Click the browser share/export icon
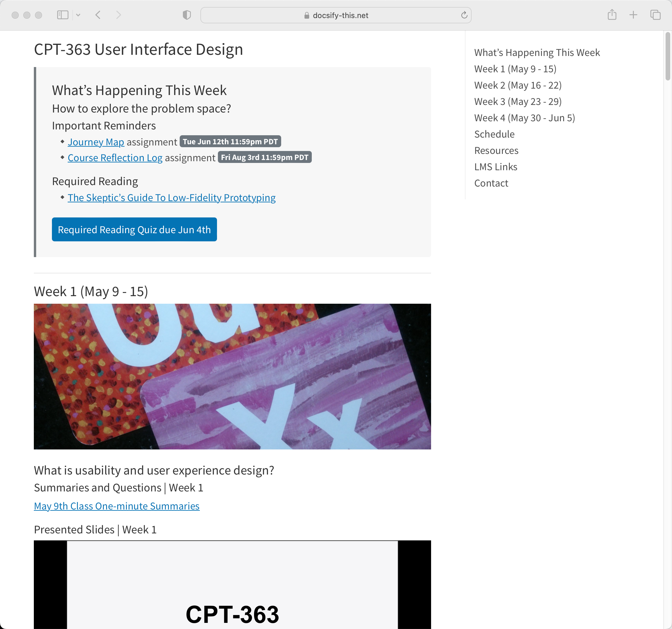 (x=612, y=15)
